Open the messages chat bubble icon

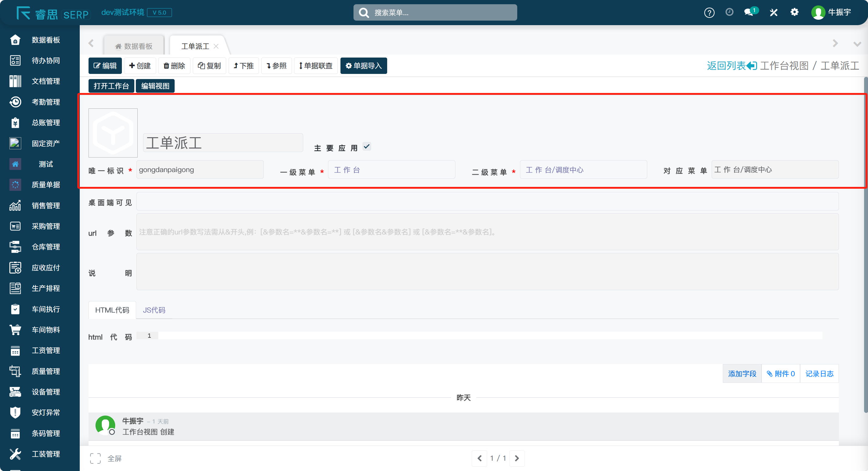(x=748, y=12)
